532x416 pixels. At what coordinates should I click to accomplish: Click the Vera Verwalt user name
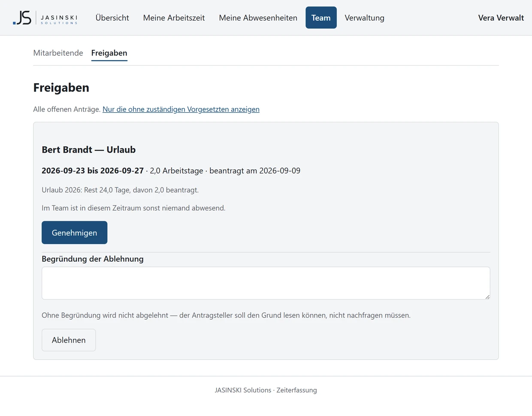pyautogui.click(x=501, y=18)
